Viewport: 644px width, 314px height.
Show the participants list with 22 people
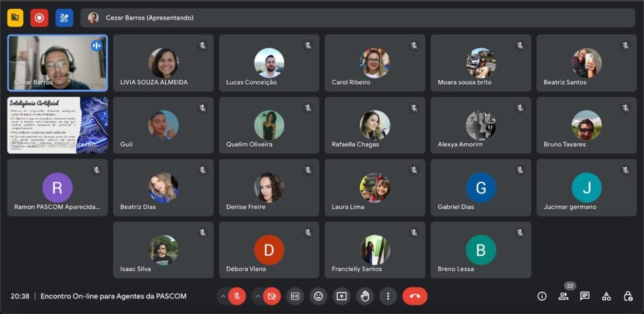(563, 296)
